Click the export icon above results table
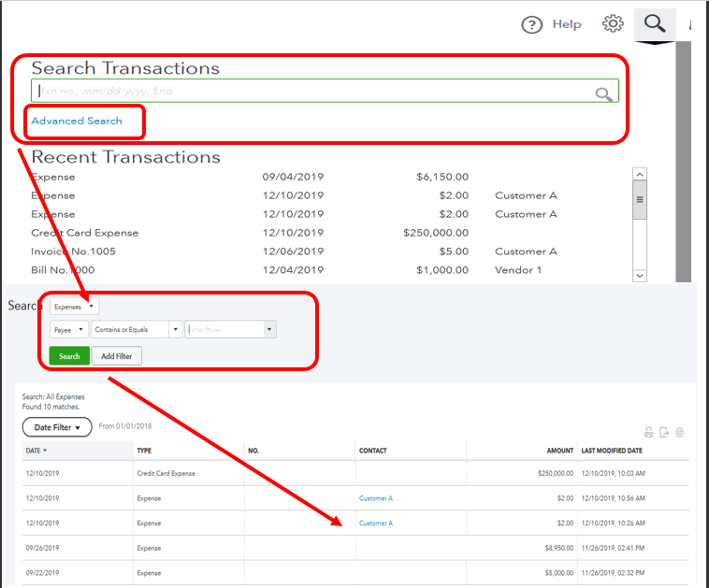 pyautogui.click(x=664, y=433)
